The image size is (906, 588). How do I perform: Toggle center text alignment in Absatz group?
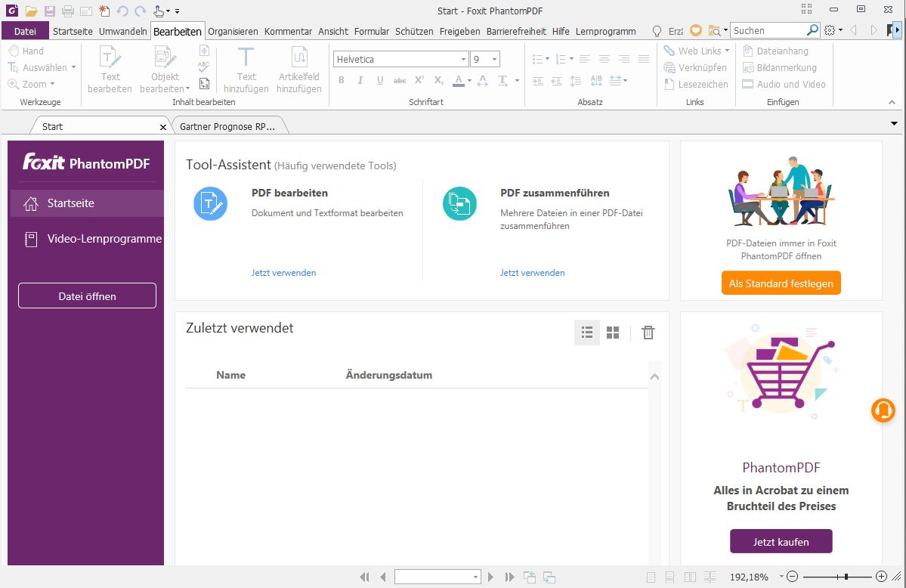click(605, 59)
